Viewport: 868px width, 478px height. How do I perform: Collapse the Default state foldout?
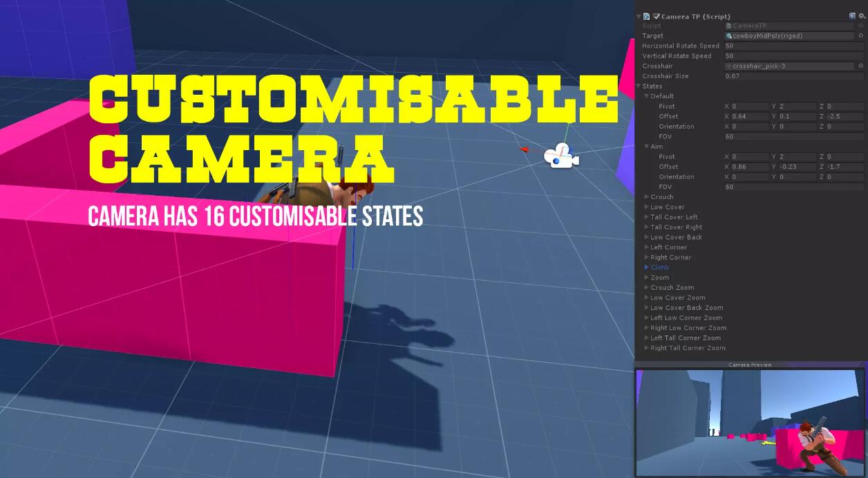pyautogui.click(x=647, y=96)
